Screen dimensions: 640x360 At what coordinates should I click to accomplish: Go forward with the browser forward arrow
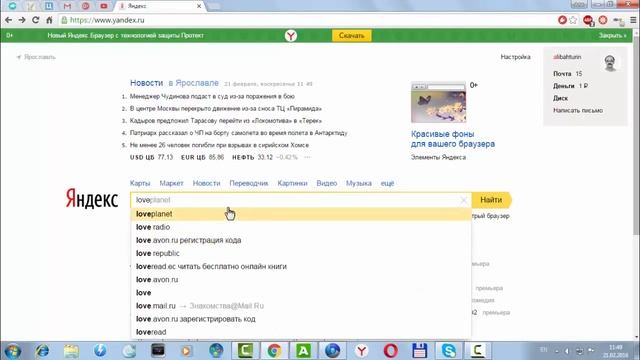click(x=22, y=20)
